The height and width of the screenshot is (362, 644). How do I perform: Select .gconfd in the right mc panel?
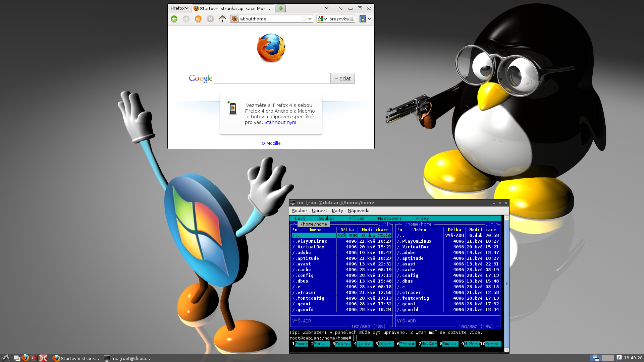tap(448, 309)
